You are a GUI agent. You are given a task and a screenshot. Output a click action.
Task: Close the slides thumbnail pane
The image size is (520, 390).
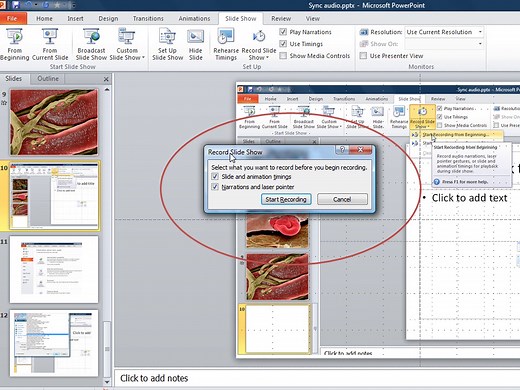coord(106,79)
